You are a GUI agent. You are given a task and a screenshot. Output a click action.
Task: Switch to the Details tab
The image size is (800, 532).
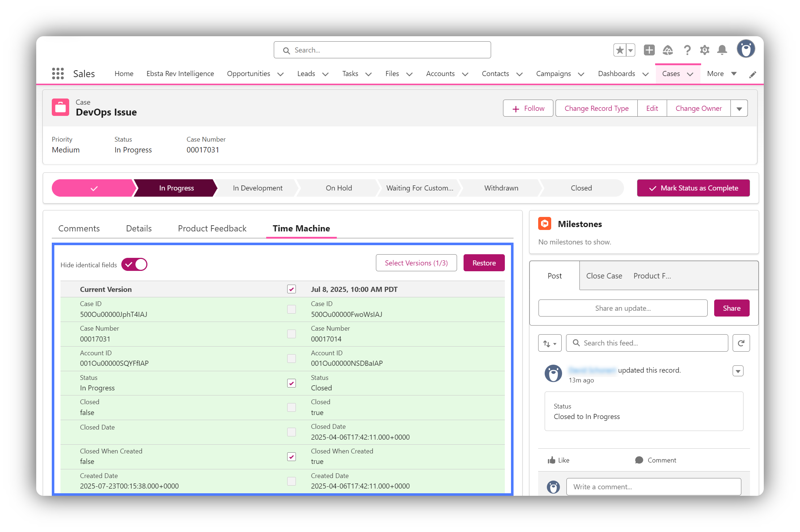point(139,229)
